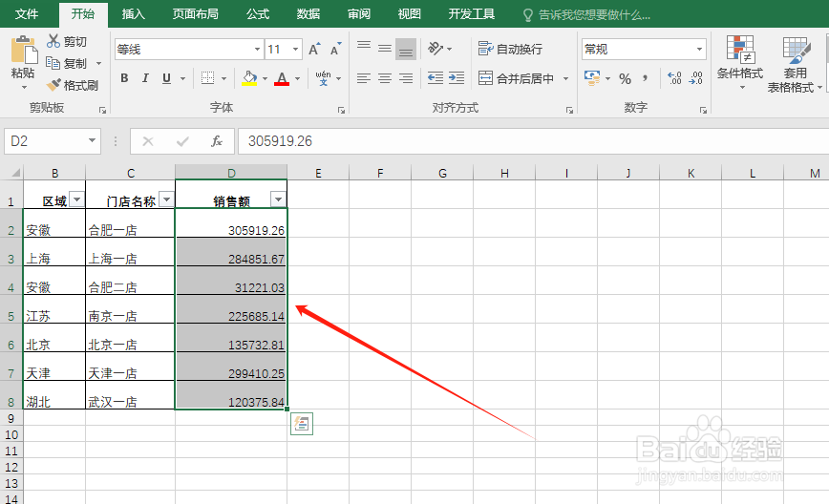
Task: Select the Format Painter brush
Action: tap(53, 85)
